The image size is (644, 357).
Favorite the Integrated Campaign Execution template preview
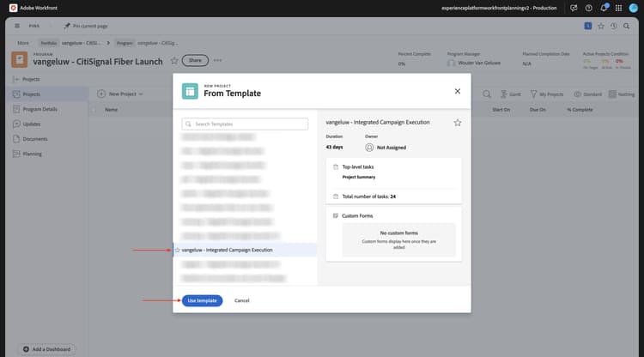click(457, 123)
